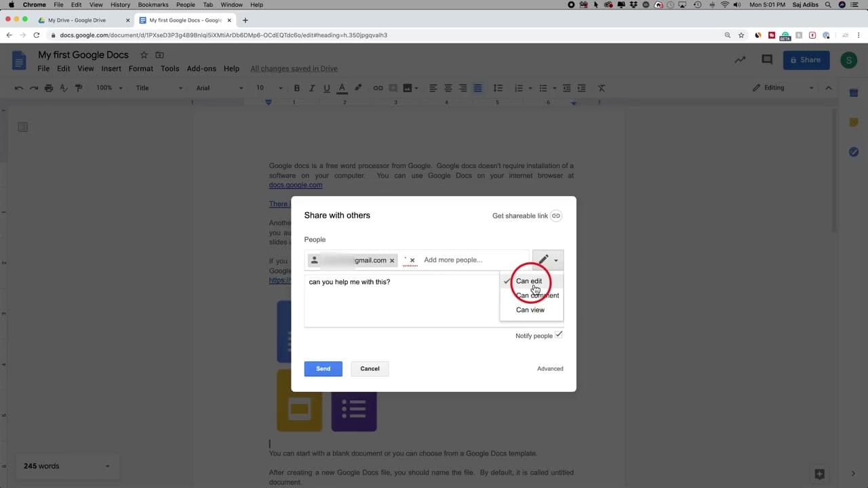The width and height of the screenshot is (868, 488).
Task: Click the Get shareable link icon
Action: [x=556, y=216]
